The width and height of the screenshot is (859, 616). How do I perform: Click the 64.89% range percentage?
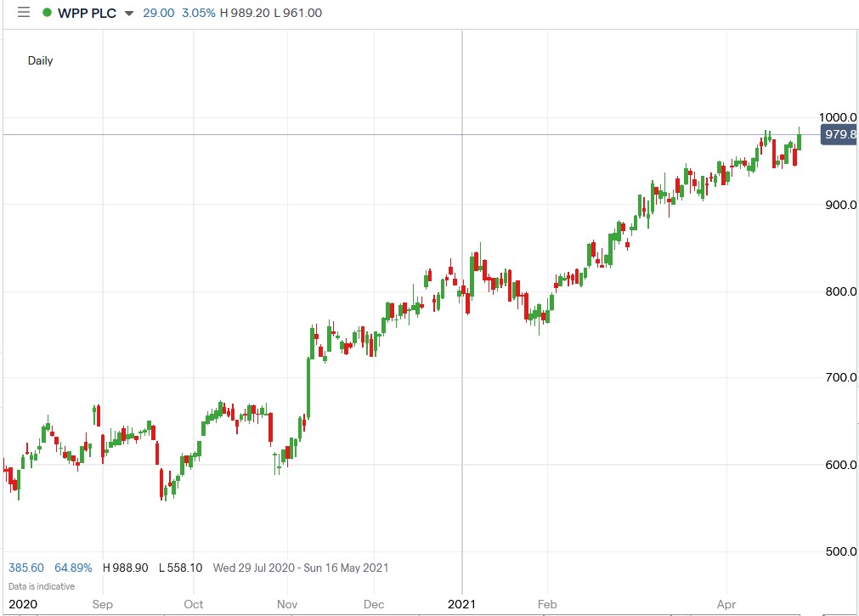point(73,568)
